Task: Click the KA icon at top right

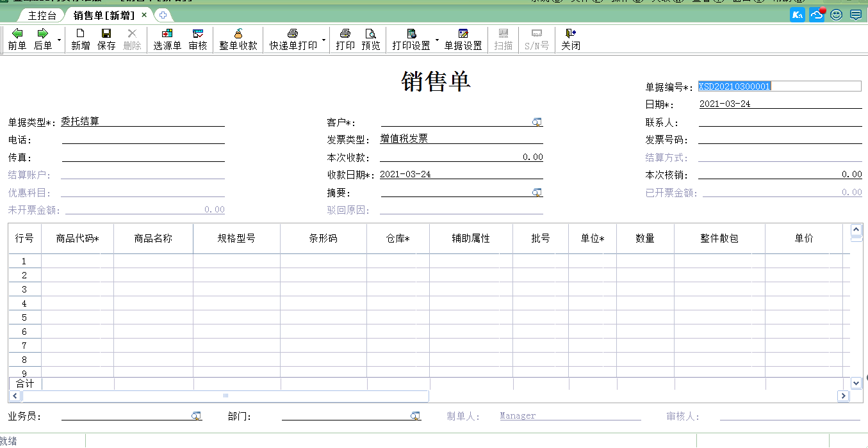Action: [796, 14]
